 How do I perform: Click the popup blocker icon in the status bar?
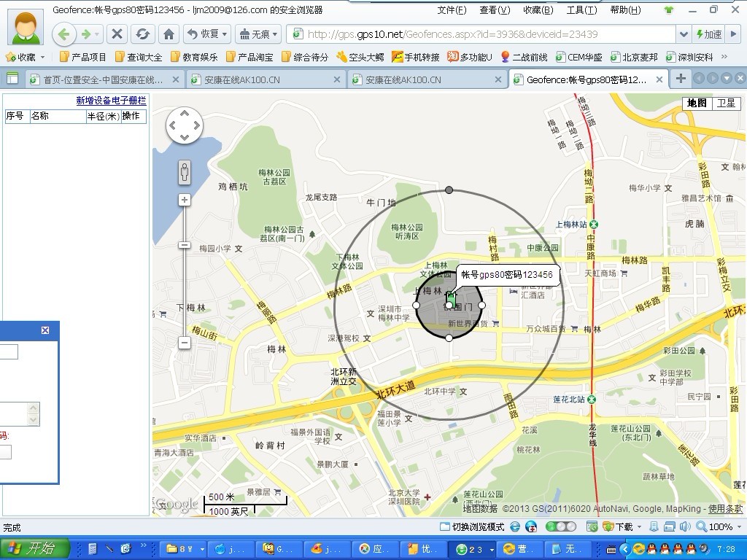pos(592,526)
